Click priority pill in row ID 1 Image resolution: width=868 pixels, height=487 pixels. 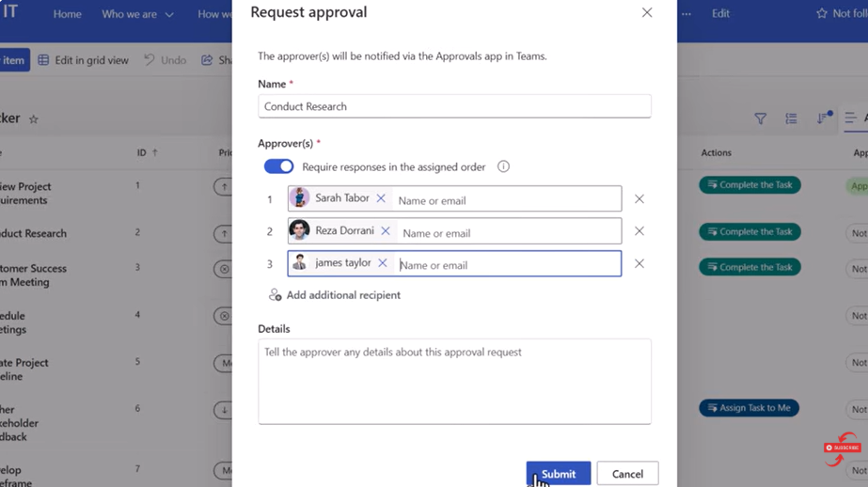pyautogui.click(x=223, y=186)
